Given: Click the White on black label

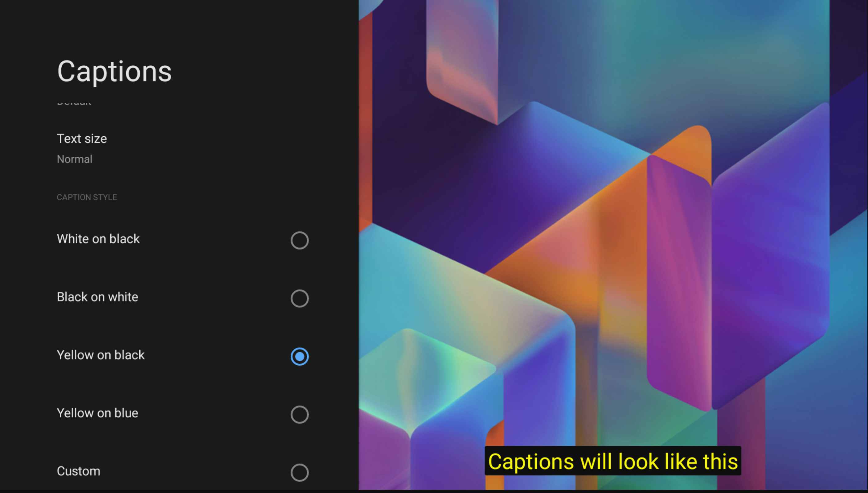Looking at the screenshot, I should point(98,239).
